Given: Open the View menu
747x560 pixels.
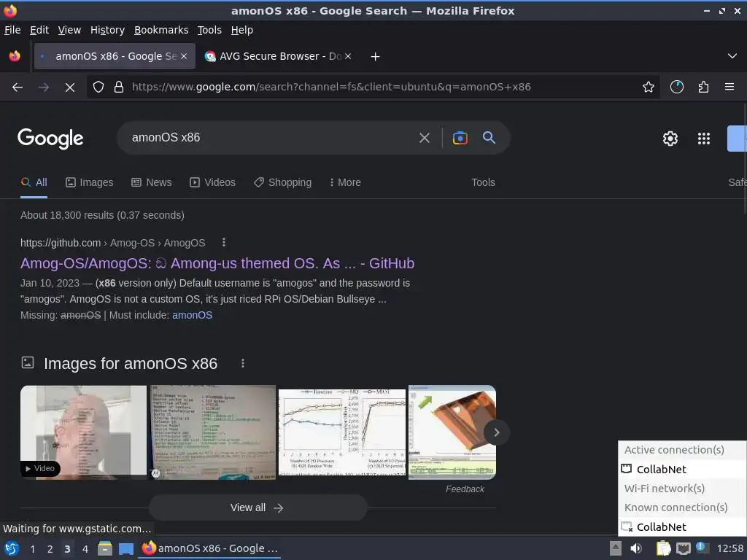Looking at the screenshot, I should pyautogui.click(x=69, y=30).
